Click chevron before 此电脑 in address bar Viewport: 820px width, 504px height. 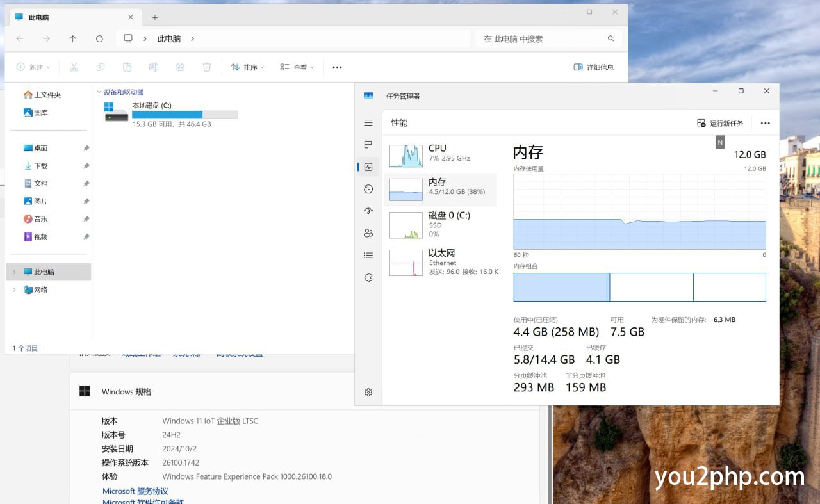click(145, 39)
